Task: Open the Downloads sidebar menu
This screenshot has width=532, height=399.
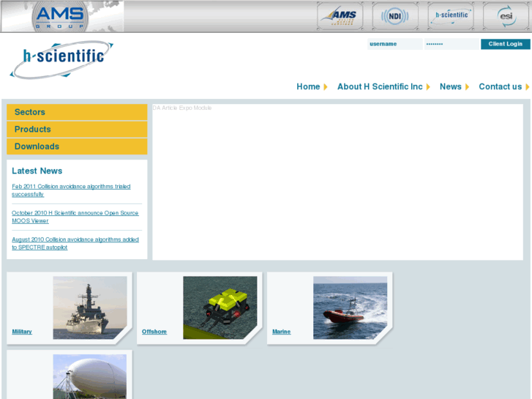Action: 77,146
